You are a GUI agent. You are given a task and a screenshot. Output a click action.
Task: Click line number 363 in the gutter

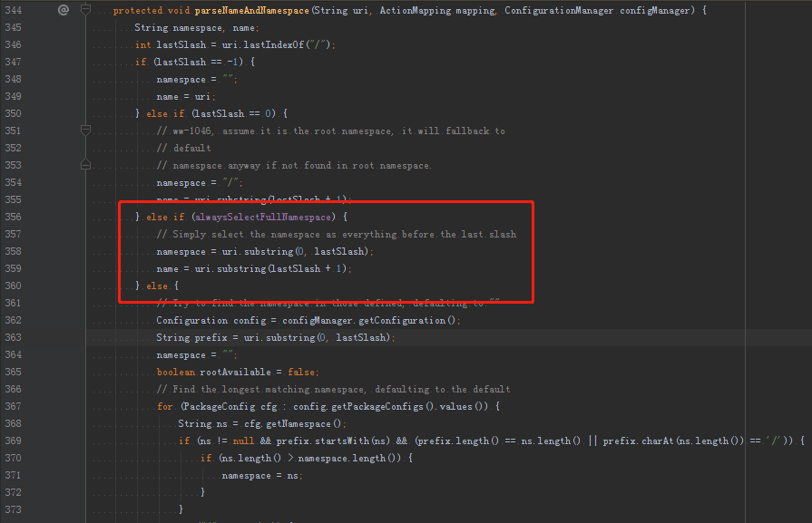click(13, 337)
